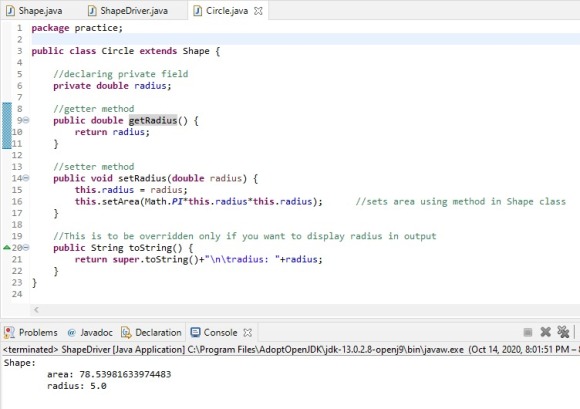Screen dimensions: 580x409
Task: Click the Declaration view icon
Action: coord(126,333)
